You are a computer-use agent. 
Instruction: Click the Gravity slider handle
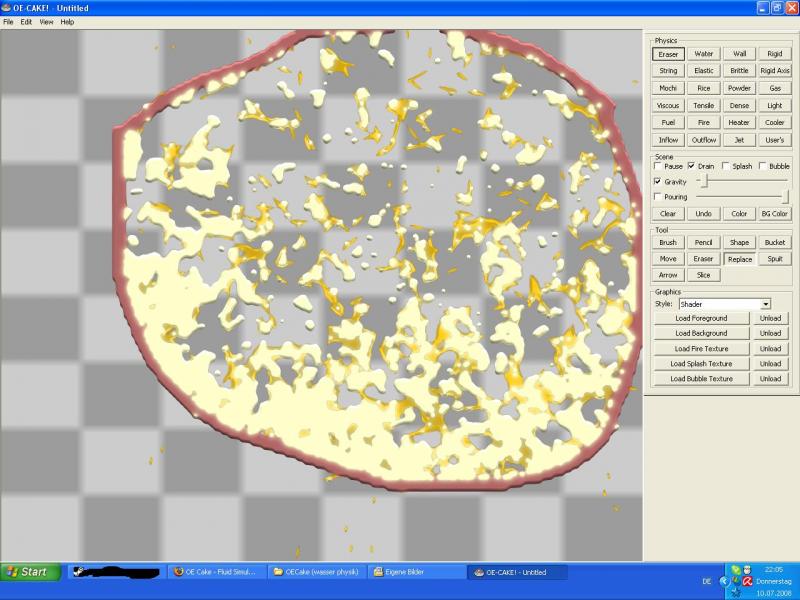705,181
